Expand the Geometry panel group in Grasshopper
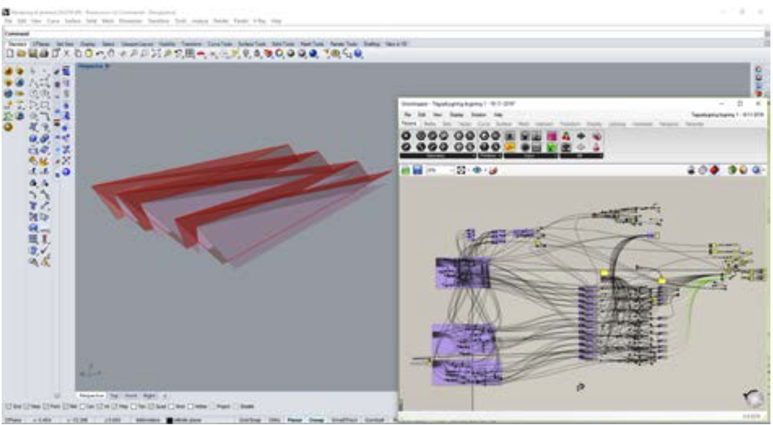 click(x=438, y=155)
